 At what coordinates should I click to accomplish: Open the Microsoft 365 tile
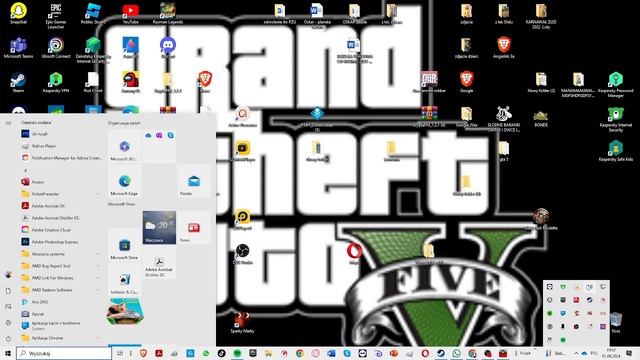[x=124, y=147]
